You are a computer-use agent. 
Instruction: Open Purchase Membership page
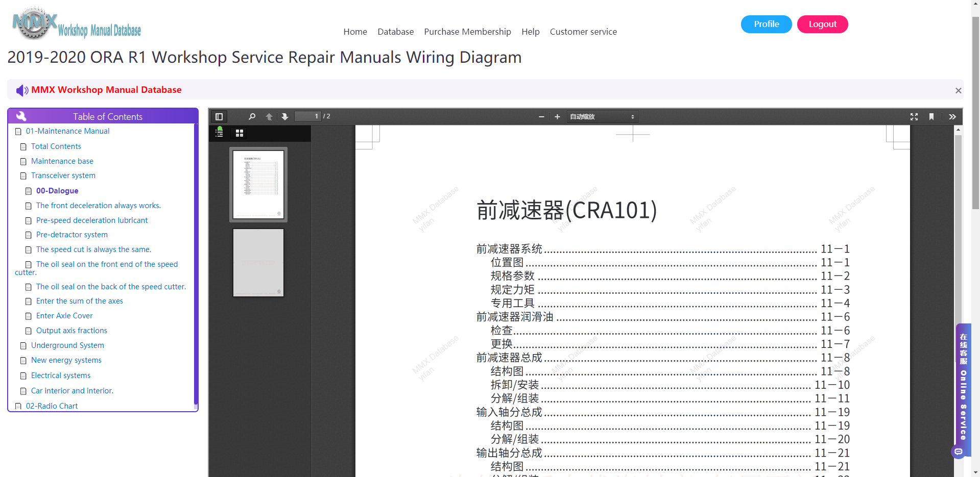pyautogui.click(x=467, y=32)
